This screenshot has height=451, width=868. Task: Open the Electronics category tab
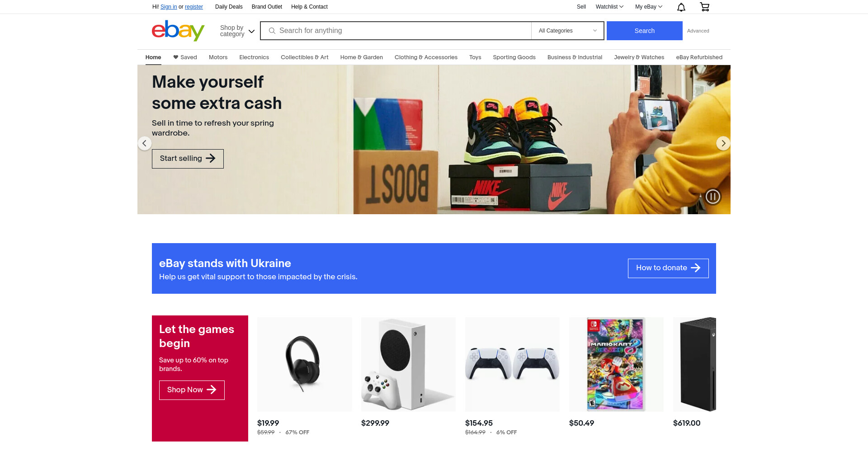254,57
